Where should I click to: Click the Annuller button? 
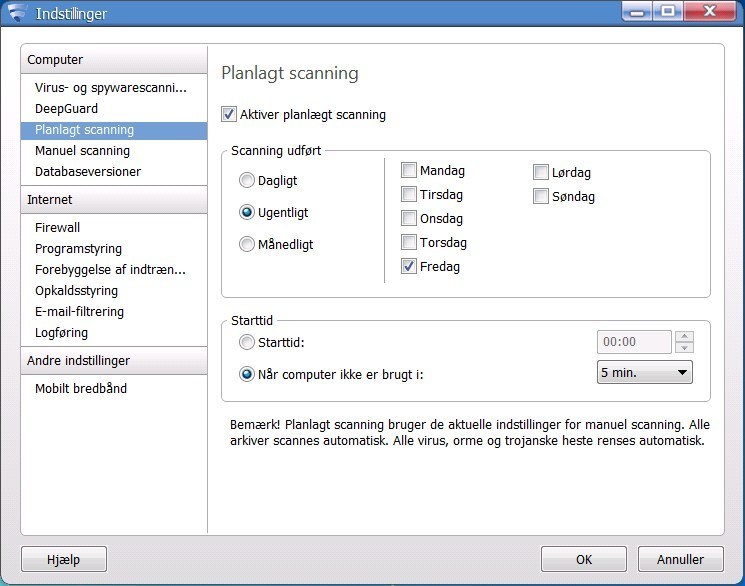[x=680, y=559]
